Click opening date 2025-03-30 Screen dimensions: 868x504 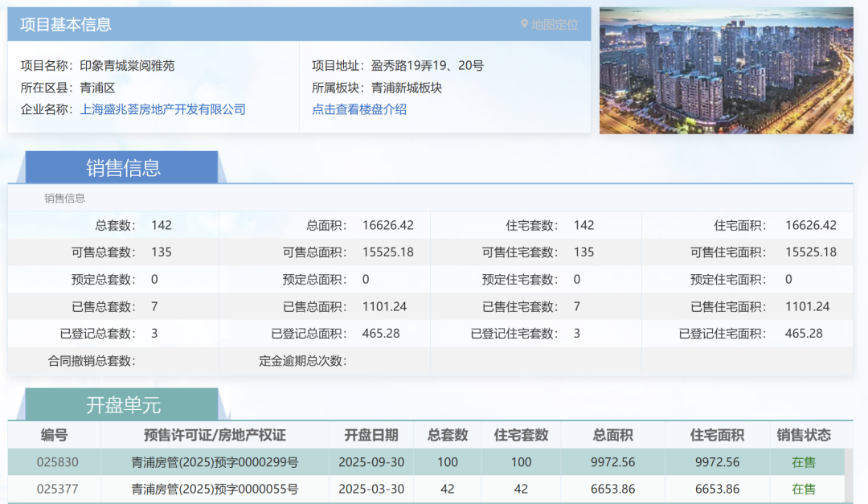tap(371, 490)
